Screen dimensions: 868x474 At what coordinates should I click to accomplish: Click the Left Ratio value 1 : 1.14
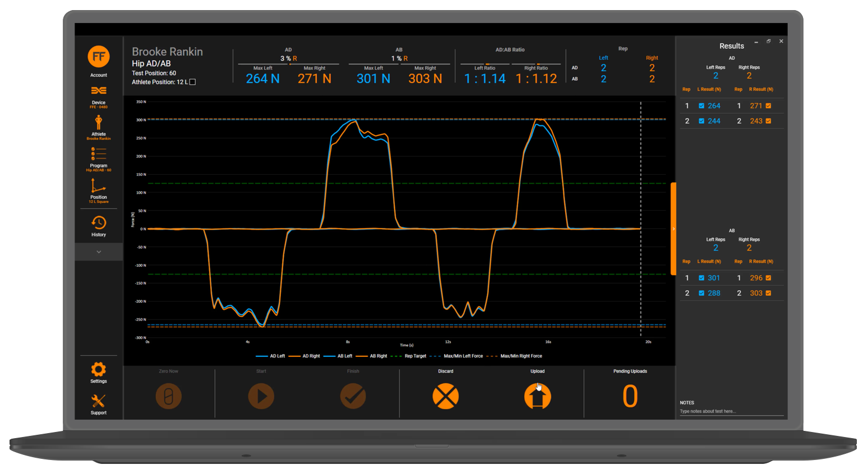485,79
